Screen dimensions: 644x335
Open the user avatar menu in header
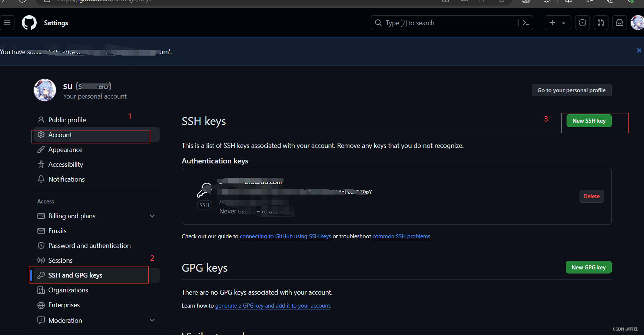[637, 23]
